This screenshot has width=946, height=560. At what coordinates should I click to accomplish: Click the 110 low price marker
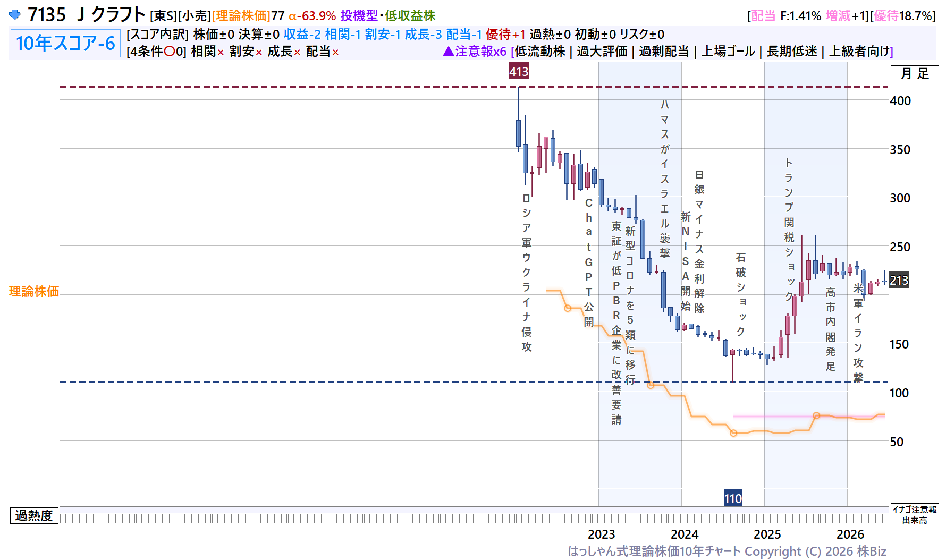click(733, 498)
